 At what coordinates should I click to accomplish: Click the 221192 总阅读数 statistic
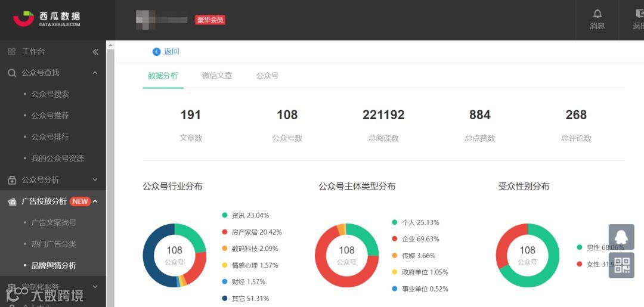point(383,125)
